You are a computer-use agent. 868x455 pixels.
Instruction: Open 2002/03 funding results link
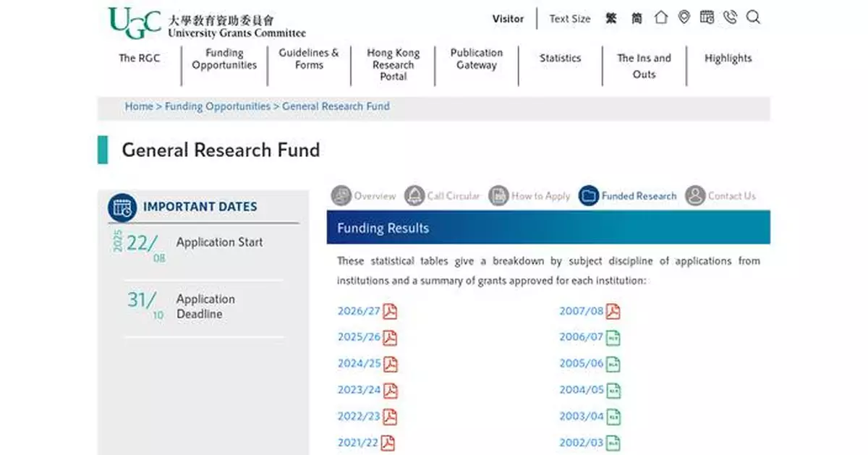581,443
